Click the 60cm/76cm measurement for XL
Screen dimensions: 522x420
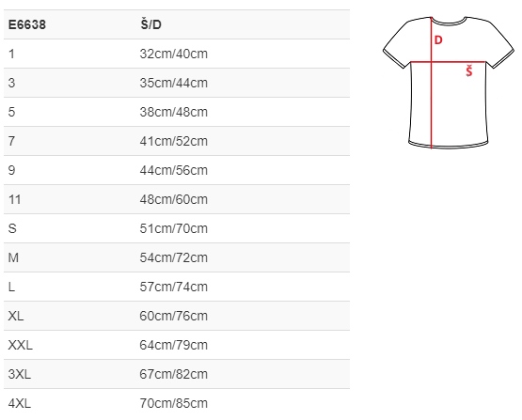click(173, 316)
